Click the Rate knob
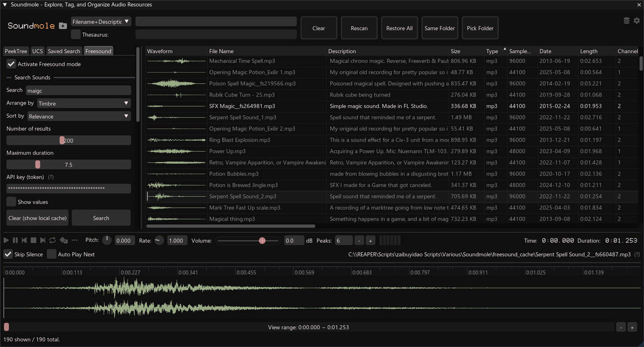Image resolution: width=644 pixels, height=347 pixels. [159, 240]
